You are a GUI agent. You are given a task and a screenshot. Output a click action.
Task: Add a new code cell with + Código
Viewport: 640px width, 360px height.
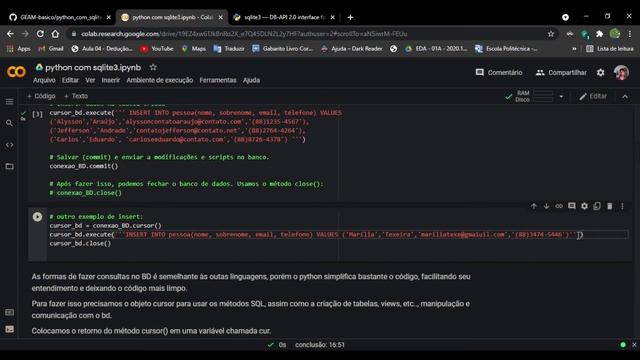tap(41, 96)
